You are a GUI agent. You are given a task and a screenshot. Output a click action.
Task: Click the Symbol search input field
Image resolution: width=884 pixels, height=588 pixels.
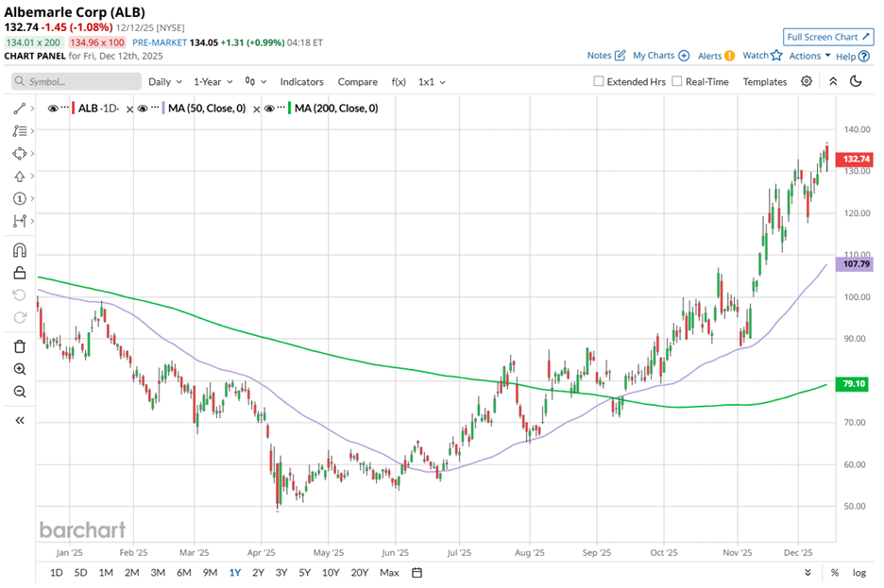pyautogui.click(x=76, y=81)
